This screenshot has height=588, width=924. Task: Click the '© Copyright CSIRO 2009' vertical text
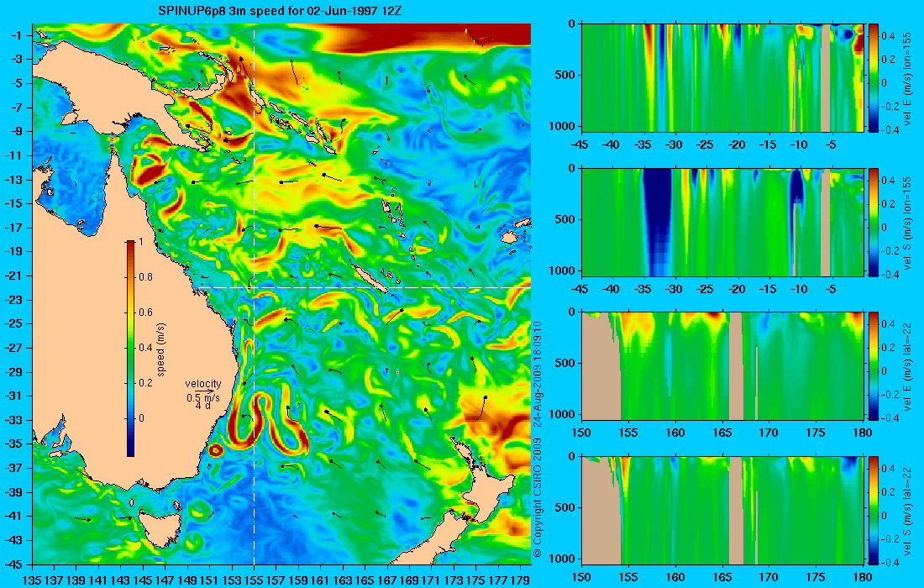[537, 498]
